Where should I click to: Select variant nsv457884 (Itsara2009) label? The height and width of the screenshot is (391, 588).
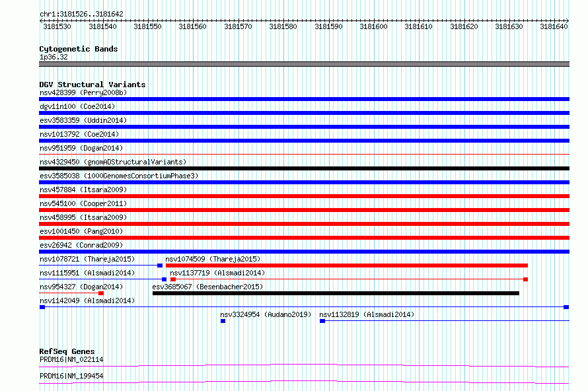click(83, 190)
